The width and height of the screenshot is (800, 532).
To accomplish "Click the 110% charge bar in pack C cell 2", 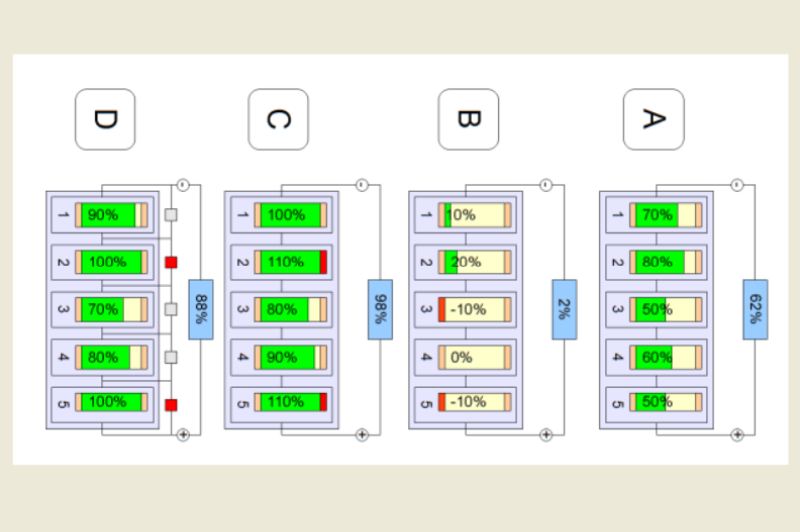I will [x=291, y=263].
